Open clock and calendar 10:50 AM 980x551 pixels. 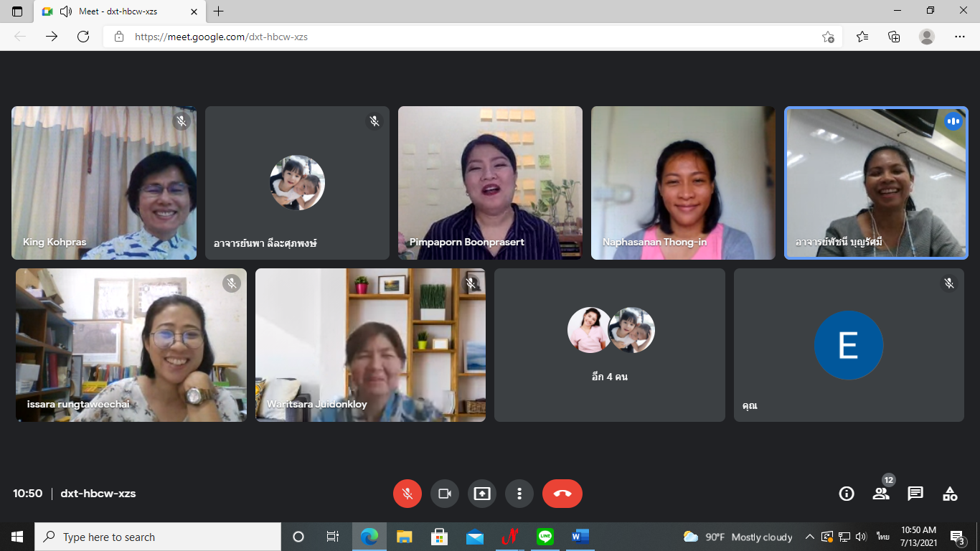tap(919, 537)
